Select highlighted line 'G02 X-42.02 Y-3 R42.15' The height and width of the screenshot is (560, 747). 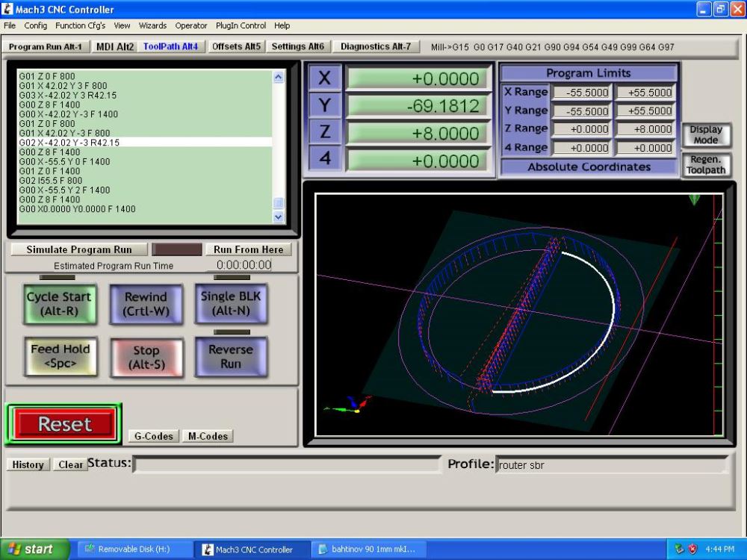click(145, 143)
